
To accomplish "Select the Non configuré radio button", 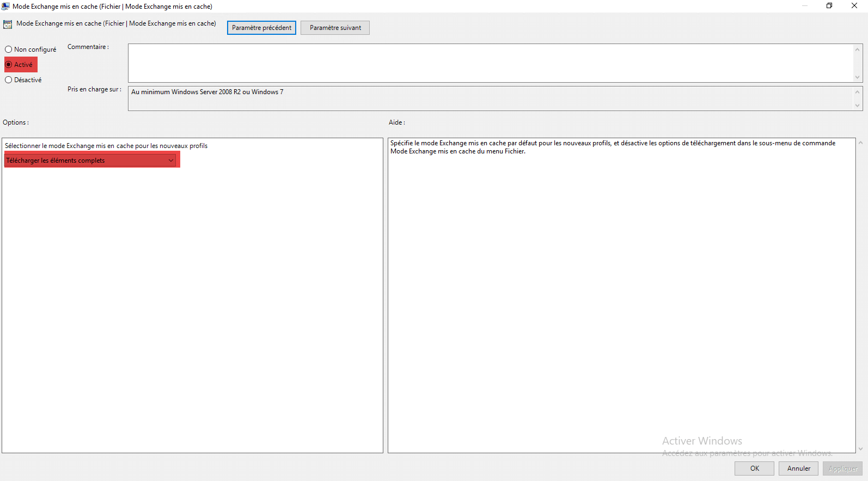I will coord(9,50).
